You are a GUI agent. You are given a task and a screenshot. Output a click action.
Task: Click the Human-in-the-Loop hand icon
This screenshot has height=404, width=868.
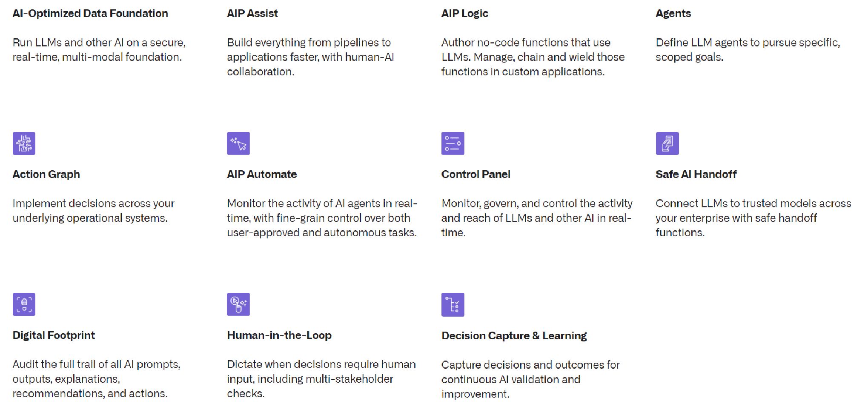238,304
